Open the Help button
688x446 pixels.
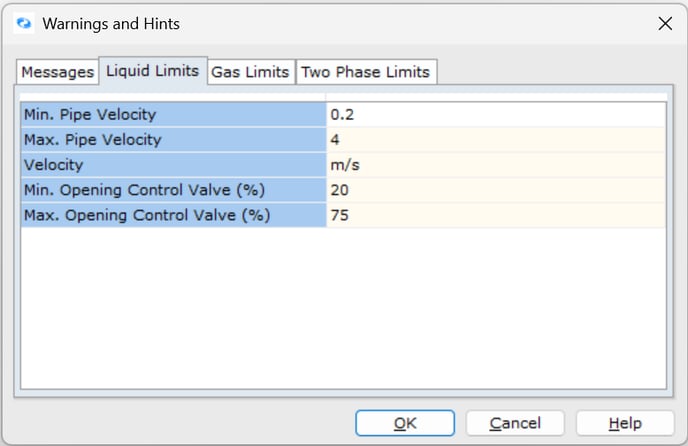tap(625, 423)
